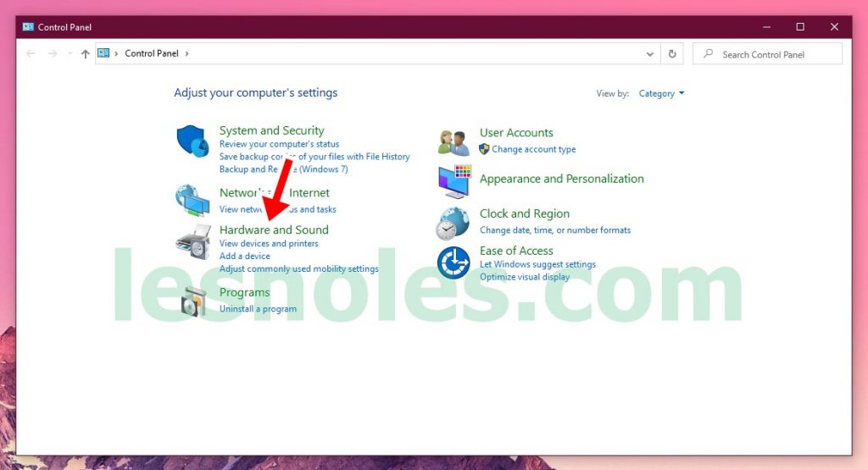This screenshot has height=470, width=868.
Task: Go up one level with Up arrow
Action: [x=86, y=53]
